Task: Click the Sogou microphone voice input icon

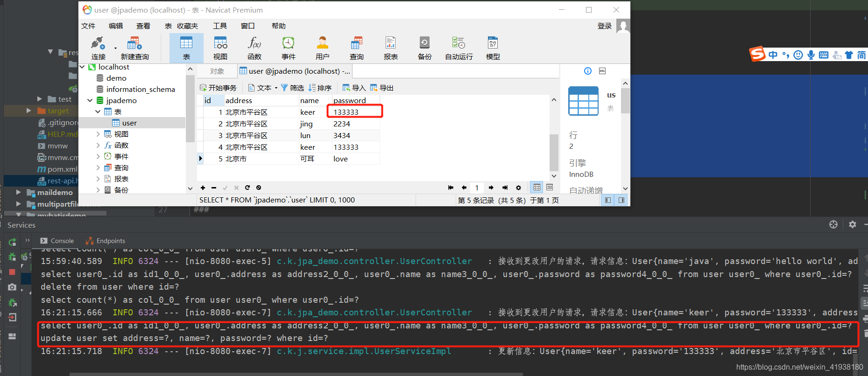Action: pos(811,55)
